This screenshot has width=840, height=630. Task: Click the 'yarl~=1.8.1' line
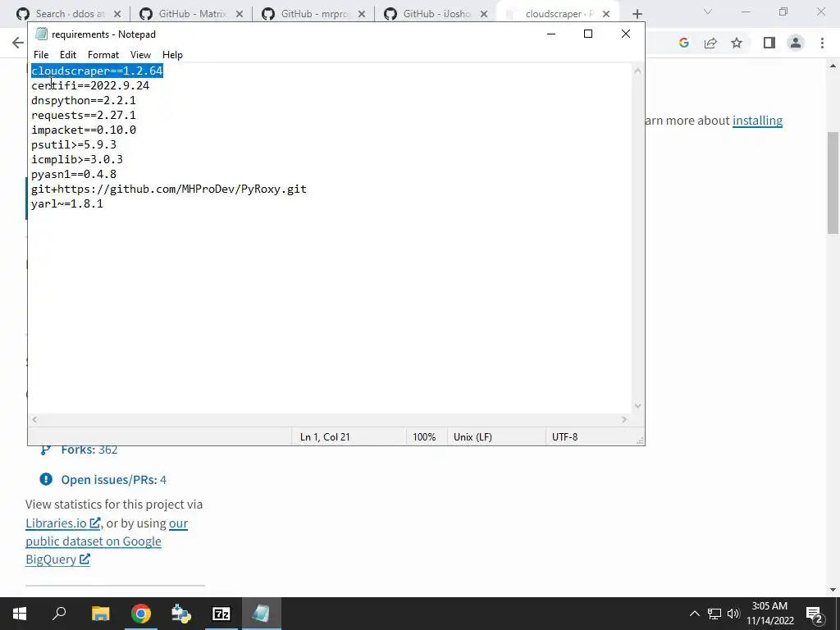[x=67, y=203]
